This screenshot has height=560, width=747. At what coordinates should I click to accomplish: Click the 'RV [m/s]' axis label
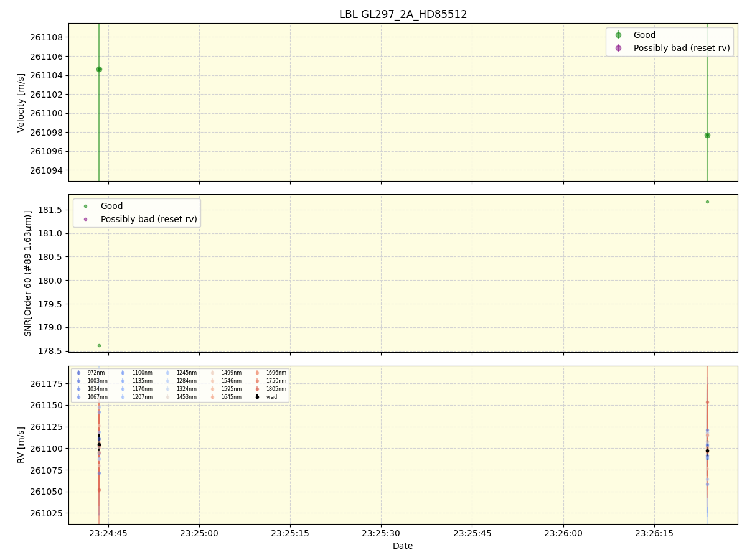point(21,445)
